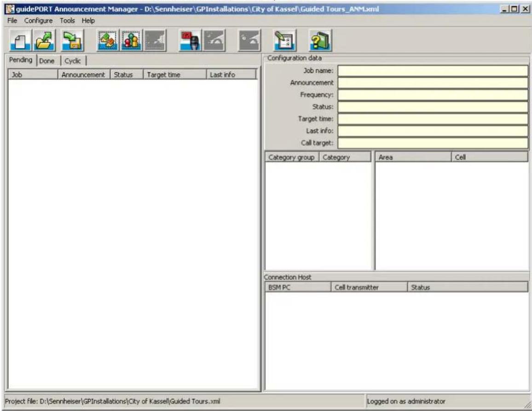This screenshot has height=411, width=532.
Task: Click the Frequency field
Action: coord(433,95)
